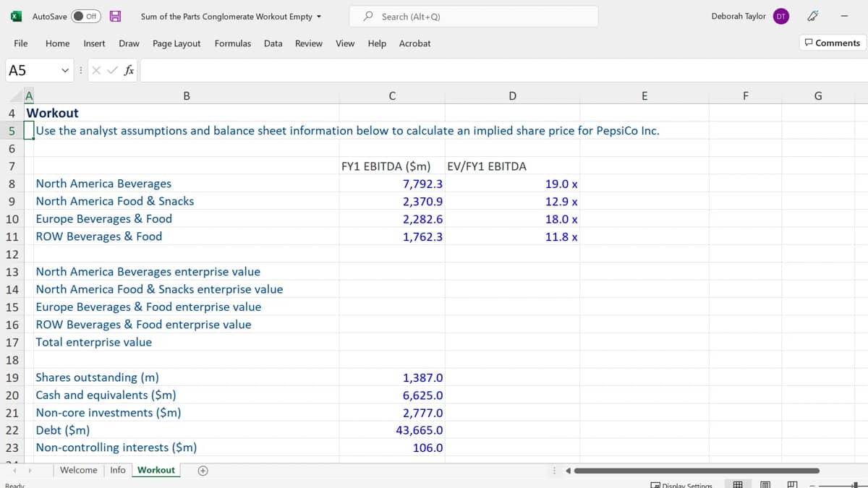Toggle the AutoSave switch
This screenshot has height=488, width=868.
(86, 16)
